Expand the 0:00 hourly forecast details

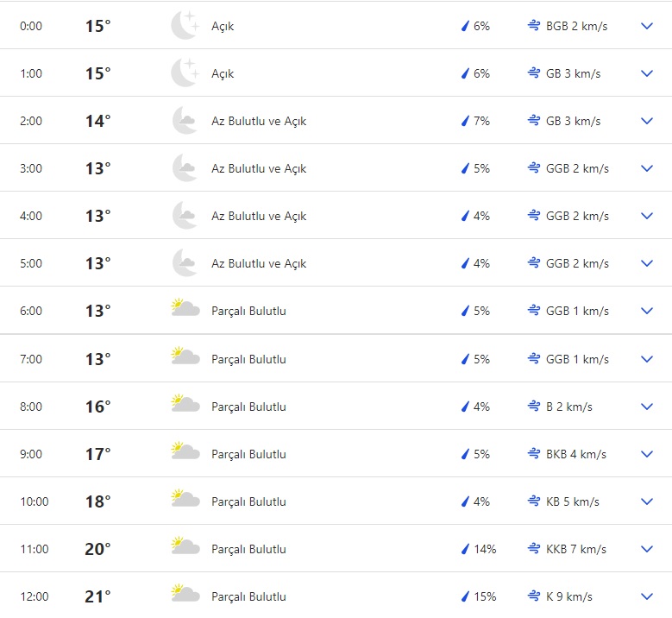(647, 26)
